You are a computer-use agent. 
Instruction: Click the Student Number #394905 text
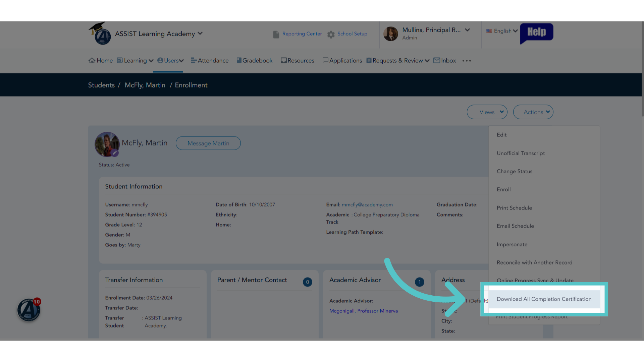[x=136, y=215]
